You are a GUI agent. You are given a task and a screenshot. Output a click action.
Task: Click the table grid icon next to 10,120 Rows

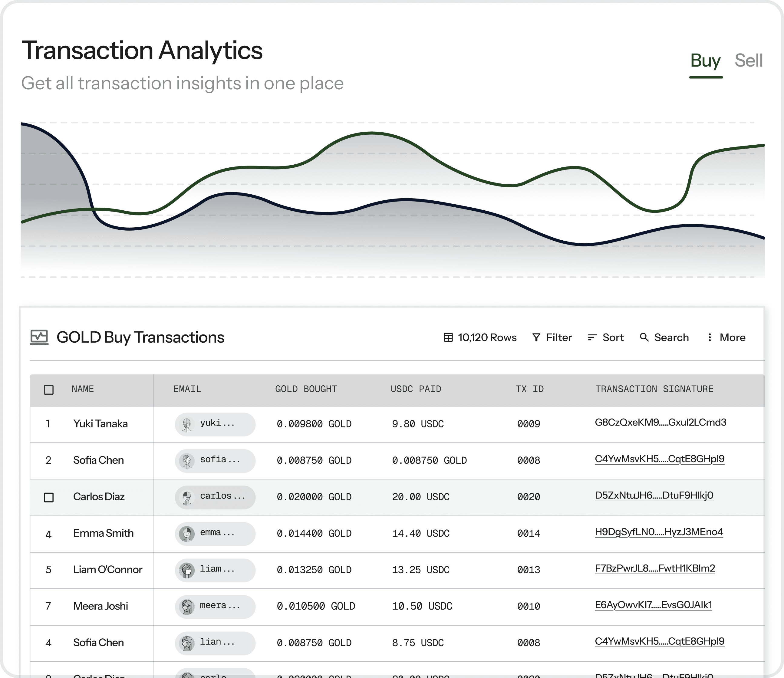tap(448, 337)
